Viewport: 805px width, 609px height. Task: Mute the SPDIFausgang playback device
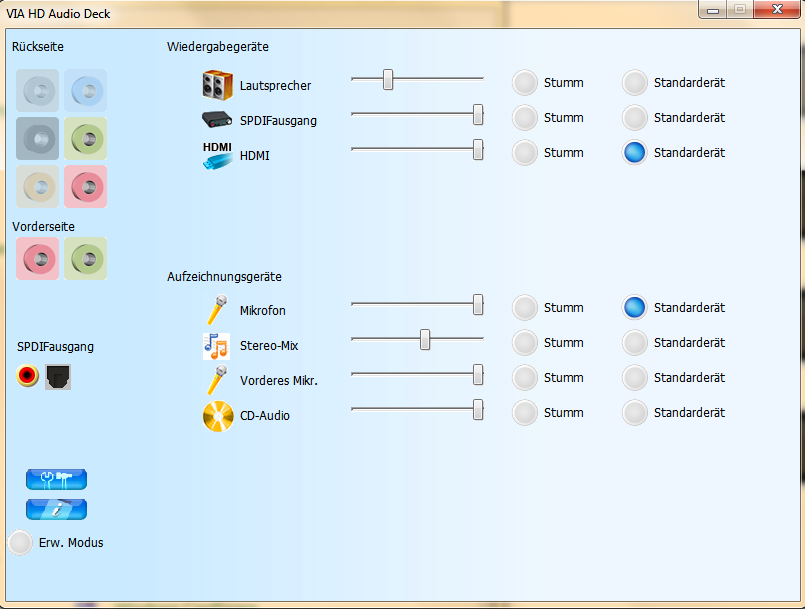click(525, 118)
